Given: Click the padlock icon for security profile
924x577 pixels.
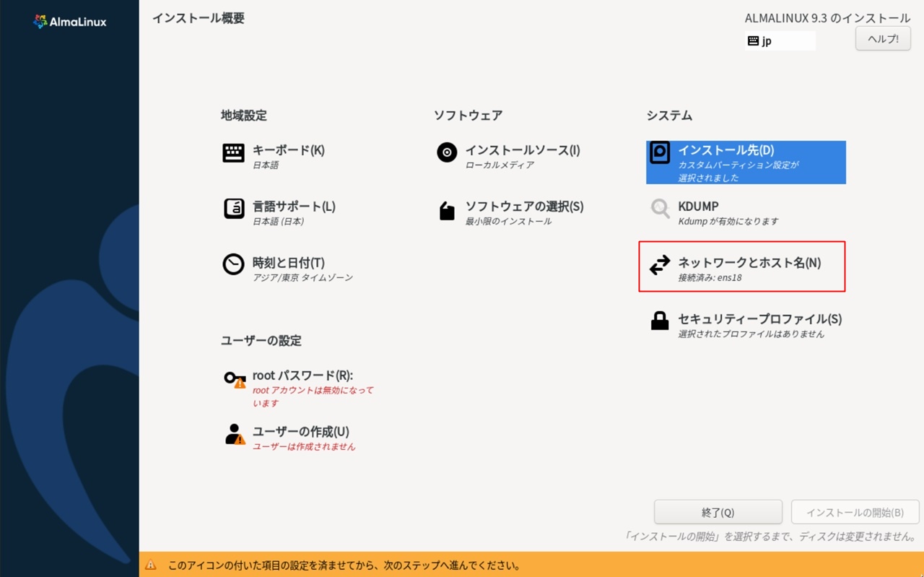Looking at the screenshot, I should click(x=660, y=321).
